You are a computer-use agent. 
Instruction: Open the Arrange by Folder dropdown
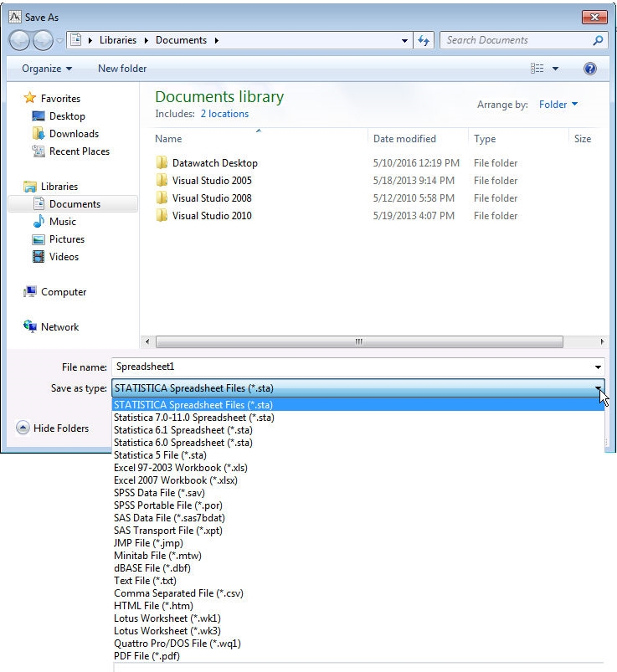click(558, 104)
